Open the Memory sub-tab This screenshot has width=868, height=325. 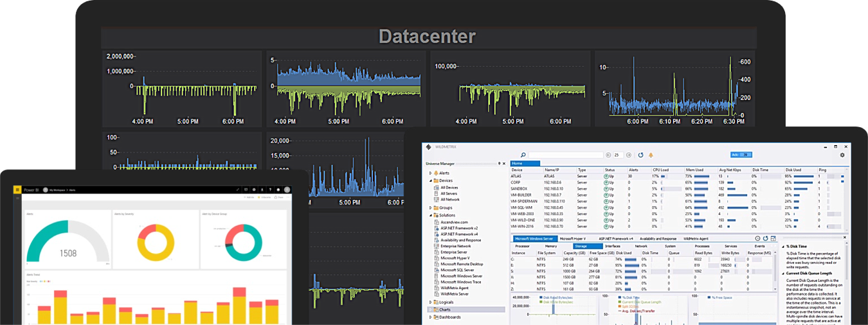point(551,246)
